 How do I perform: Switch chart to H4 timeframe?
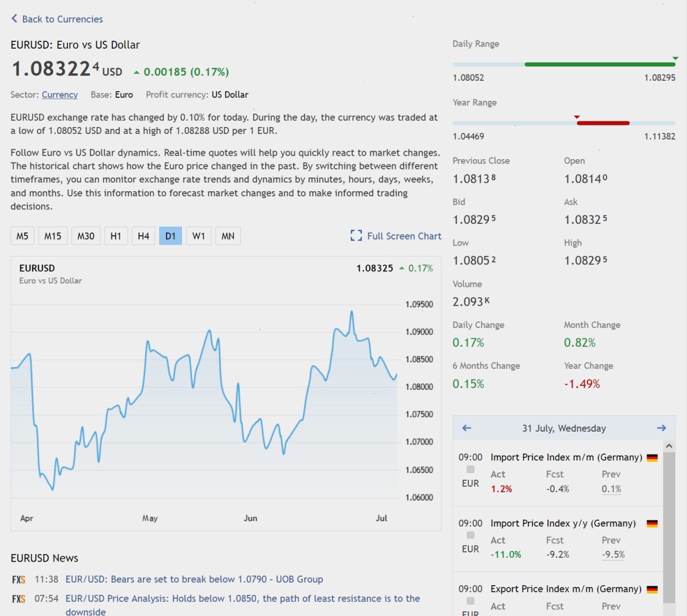pyautogui.click(x=143, y=236)
